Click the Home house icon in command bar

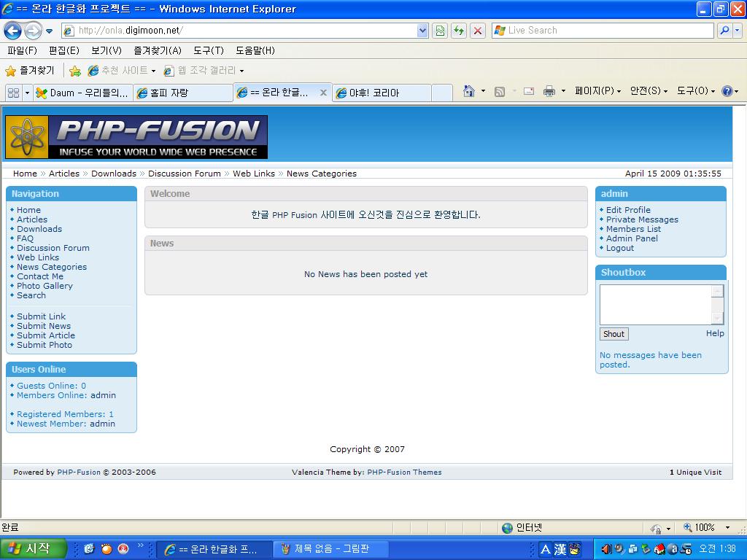coord(469,91)
